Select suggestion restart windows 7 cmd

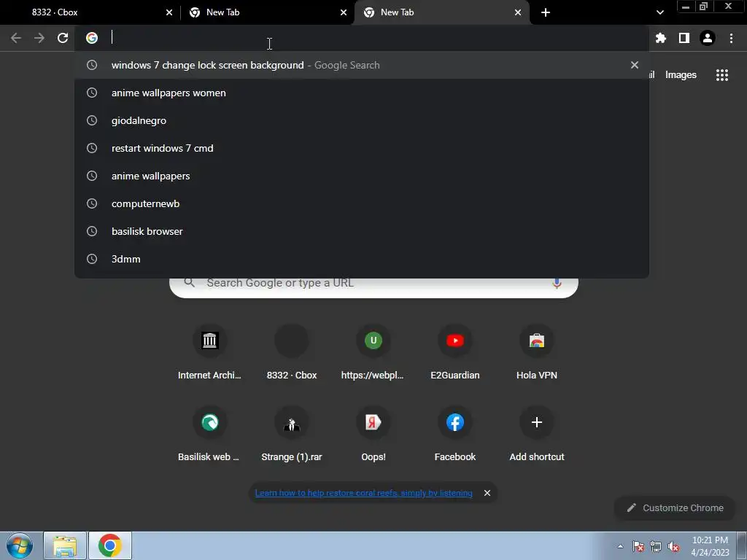point(362,148)
